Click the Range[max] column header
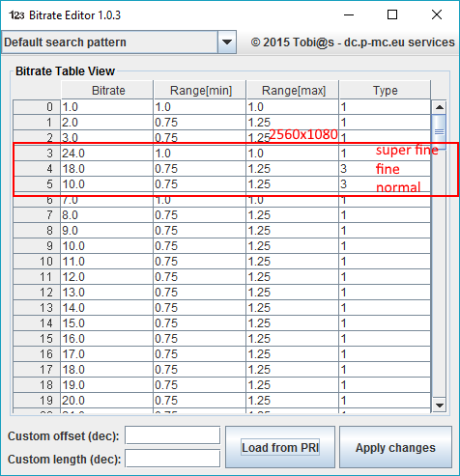460x476 pixels. click(x=293, y=90)
